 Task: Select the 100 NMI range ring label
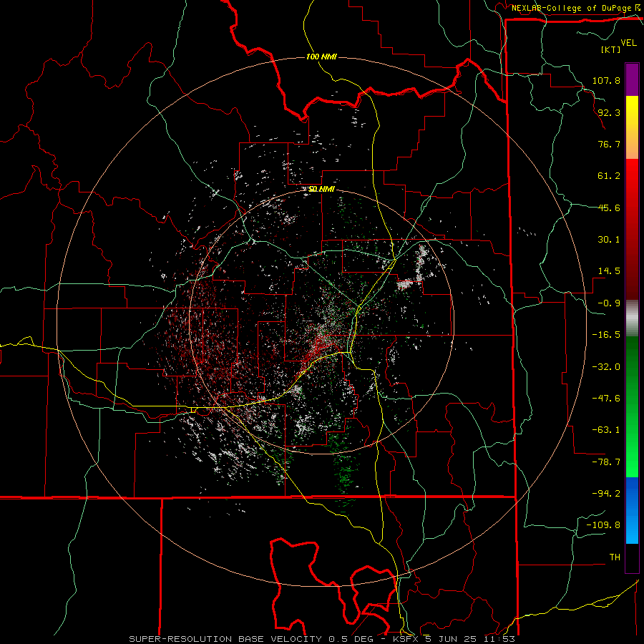(321, 57)
